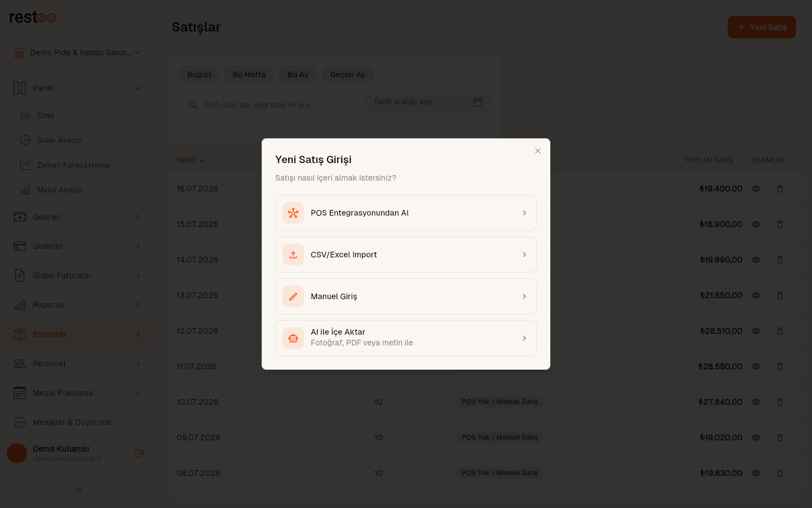Click the POS integration network icon
Viewport: 812px width, 508px height.
[293, 213]
